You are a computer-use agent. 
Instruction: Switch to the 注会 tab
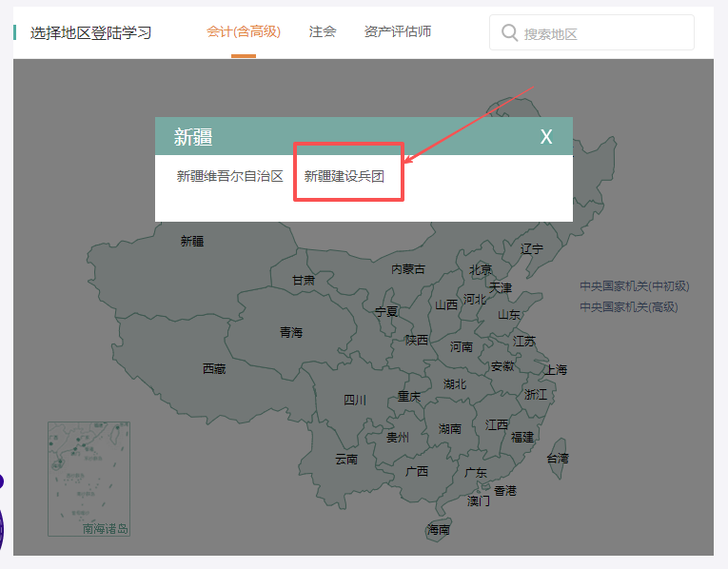(323, 31)
